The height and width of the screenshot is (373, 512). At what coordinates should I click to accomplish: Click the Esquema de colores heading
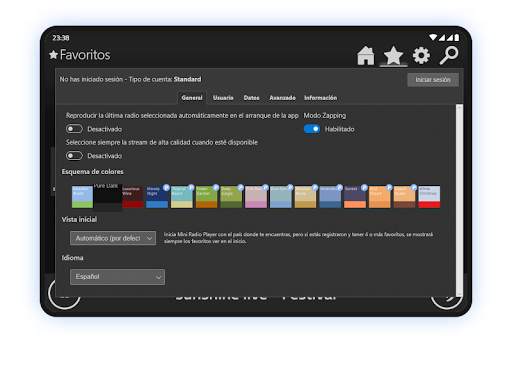point(92,172)
